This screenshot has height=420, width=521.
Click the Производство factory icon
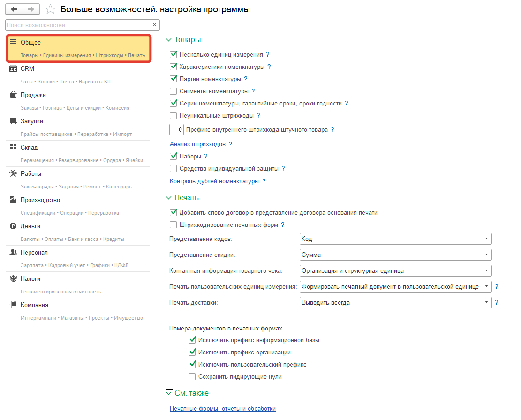tap(13, 200)
